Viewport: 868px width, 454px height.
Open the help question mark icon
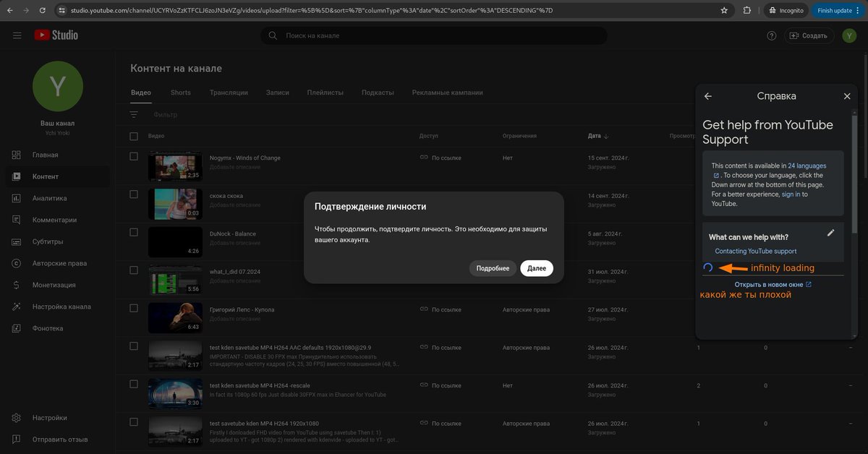[771, 34]
